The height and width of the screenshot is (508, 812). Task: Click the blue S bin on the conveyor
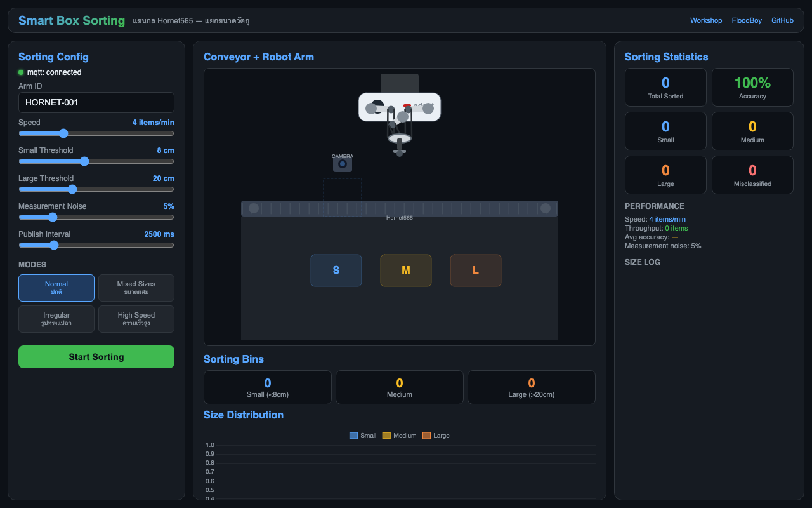[336, 271]
